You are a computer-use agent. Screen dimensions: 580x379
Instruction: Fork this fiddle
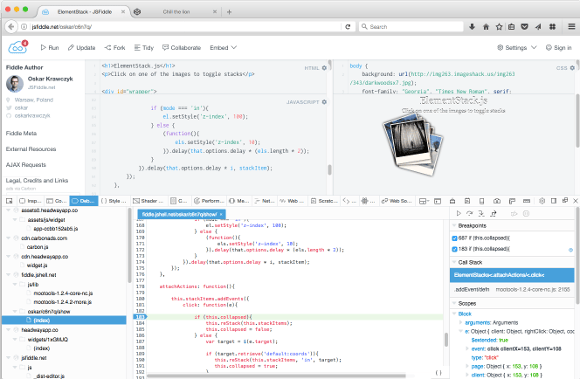(115, 48)
